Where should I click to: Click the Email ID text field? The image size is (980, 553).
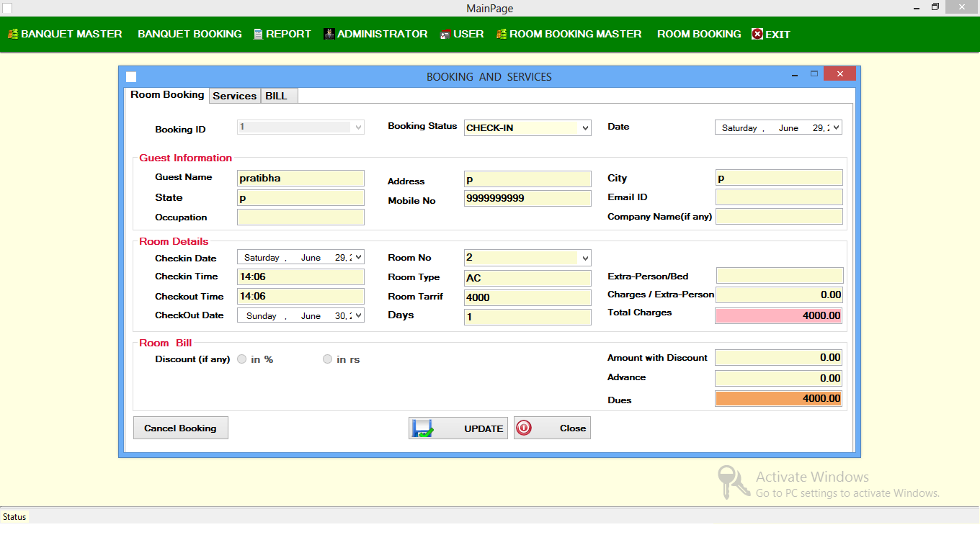coord(778,197)
